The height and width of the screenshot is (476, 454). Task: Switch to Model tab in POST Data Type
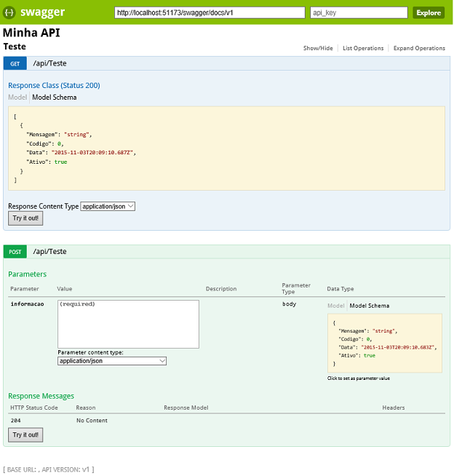[335, 306]
